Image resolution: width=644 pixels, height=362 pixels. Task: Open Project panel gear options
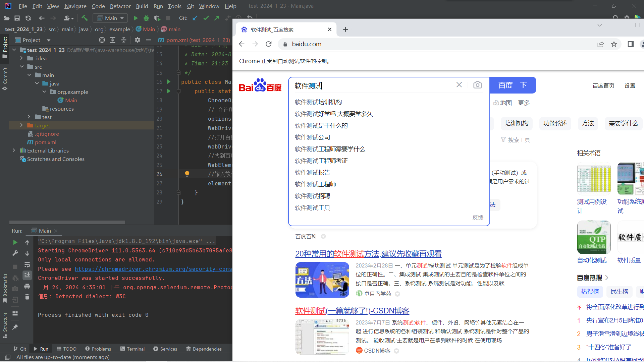[137, 40]
